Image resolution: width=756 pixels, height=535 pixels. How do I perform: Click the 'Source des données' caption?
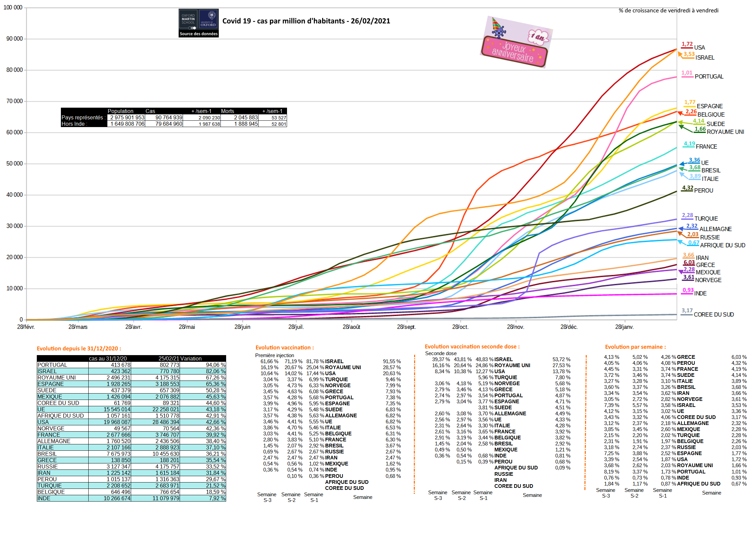coord(198,34)
